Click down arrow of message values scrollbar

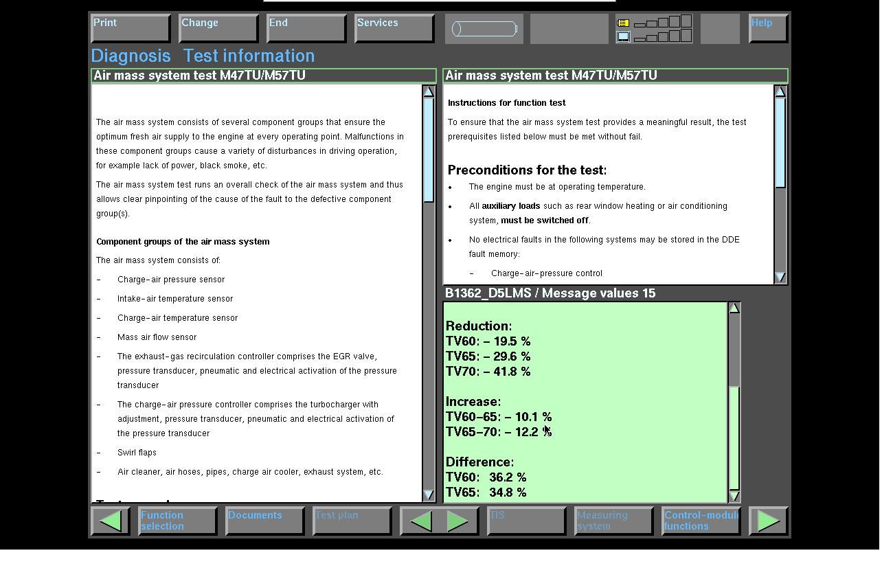734,496
